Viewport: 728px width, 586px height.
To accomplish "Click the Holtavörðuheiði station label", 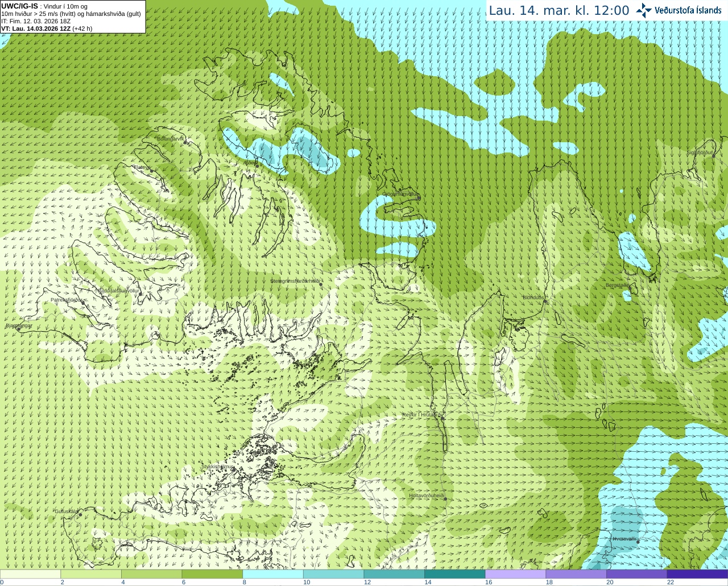I will 427,496.
